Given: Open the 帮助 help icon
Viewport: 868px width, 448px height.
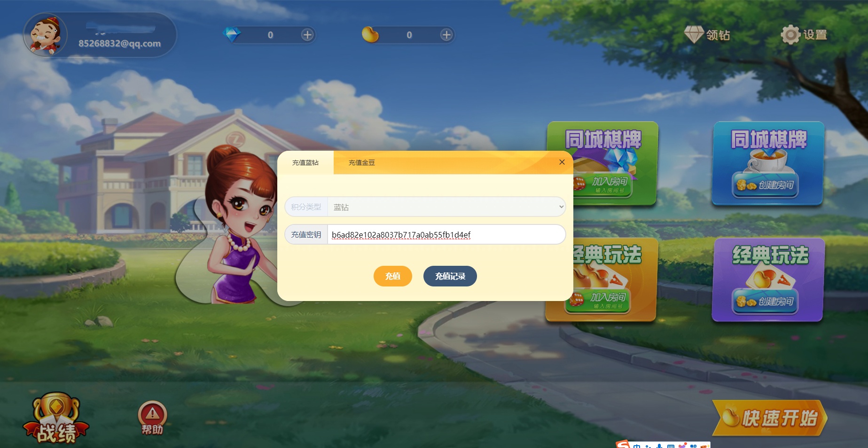Looking at the screenshot, I should click(x=152, y=418).
